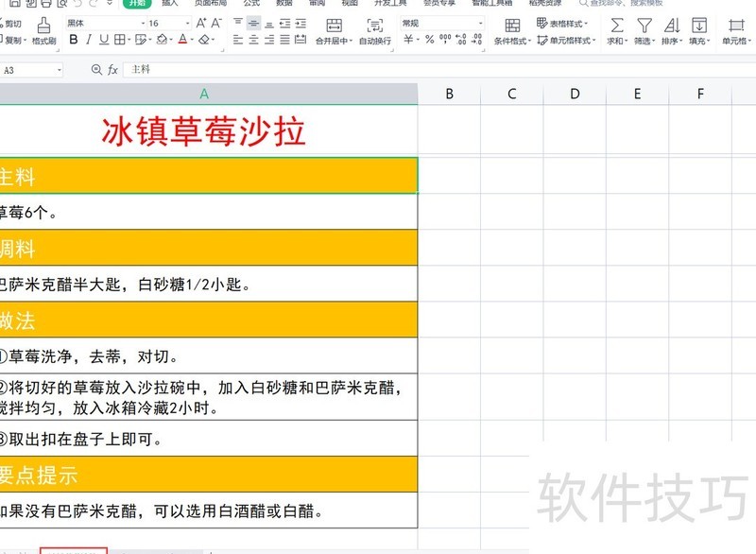The width and height of the screenshot is (756, 554).
Task: Click the insert function fx icon
Action: [x=112, y=70]
